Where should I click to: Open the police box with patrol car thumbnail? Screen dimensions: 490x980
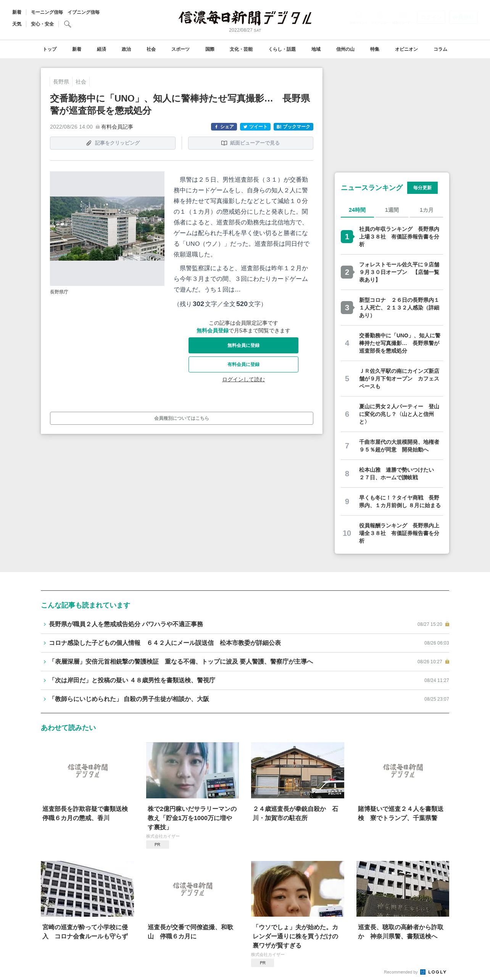(x=298, y=770)
